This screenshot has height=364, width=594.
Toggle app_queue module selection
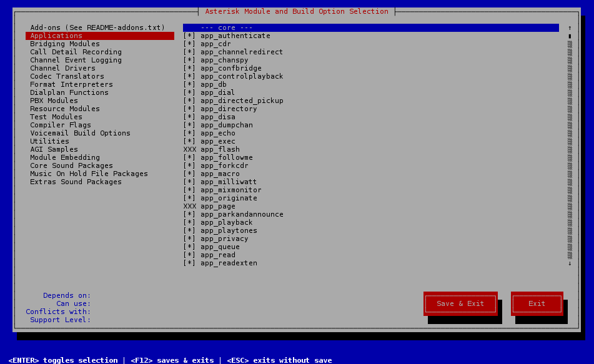click(x=189, y=247)
